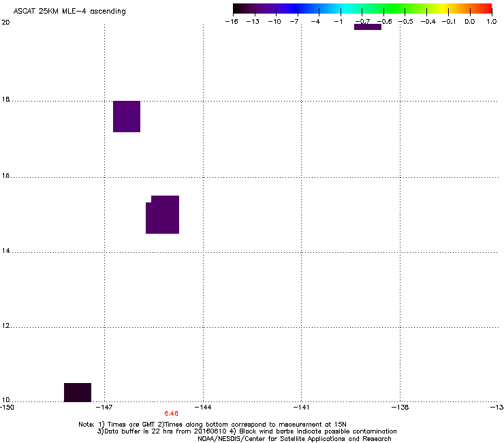Click longitude label -141
504x443 pixels.
(x=301, y=408)
